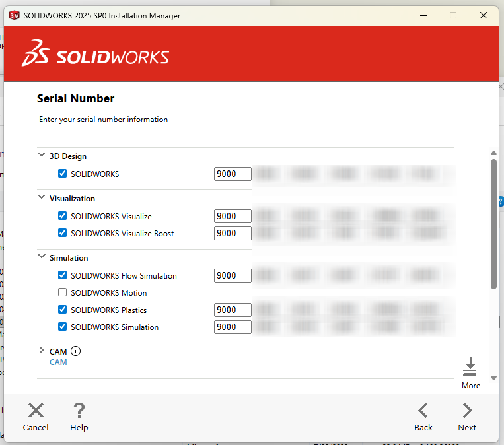Click Plastics serial 9000 field
The width and height of the screenshot is (504, 445).
(233, 310)
